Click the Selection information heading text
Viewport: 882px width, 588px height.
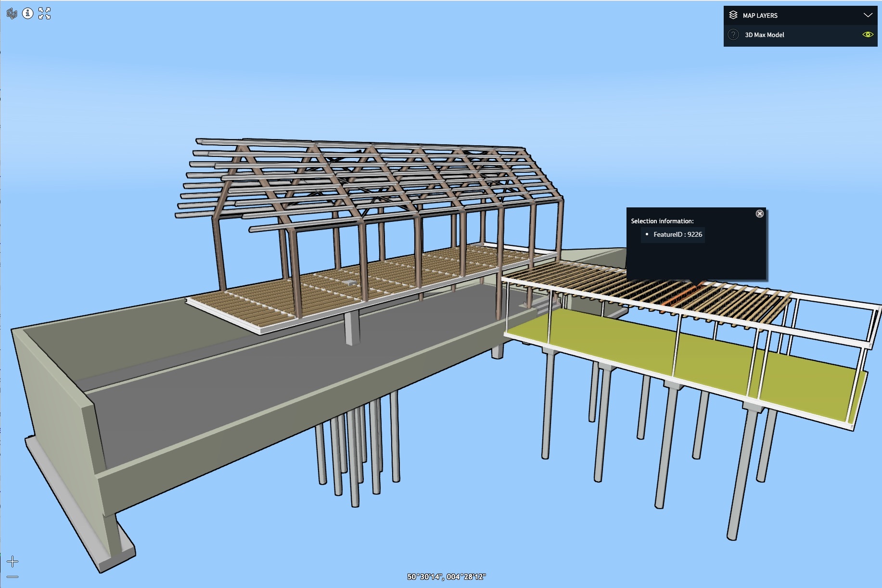pos(662,221)
